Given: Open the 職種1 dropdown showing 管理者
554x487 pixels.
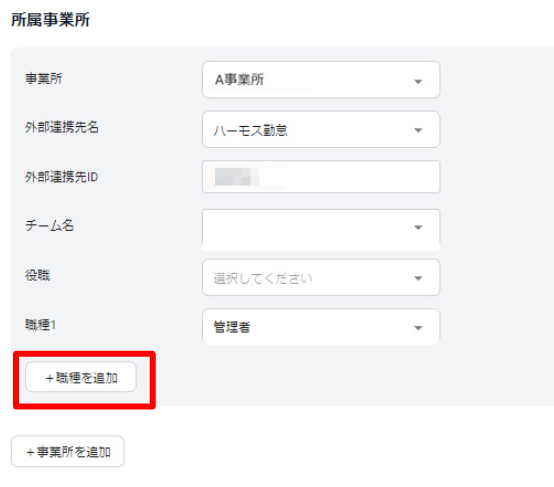Looking at the screenshot, I should tap(321, 327).
